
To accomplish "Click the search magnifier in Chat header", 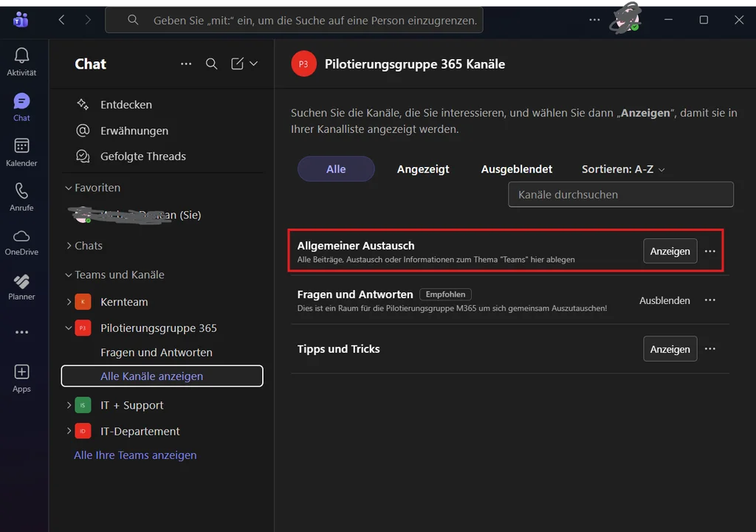I will (211, 64).
